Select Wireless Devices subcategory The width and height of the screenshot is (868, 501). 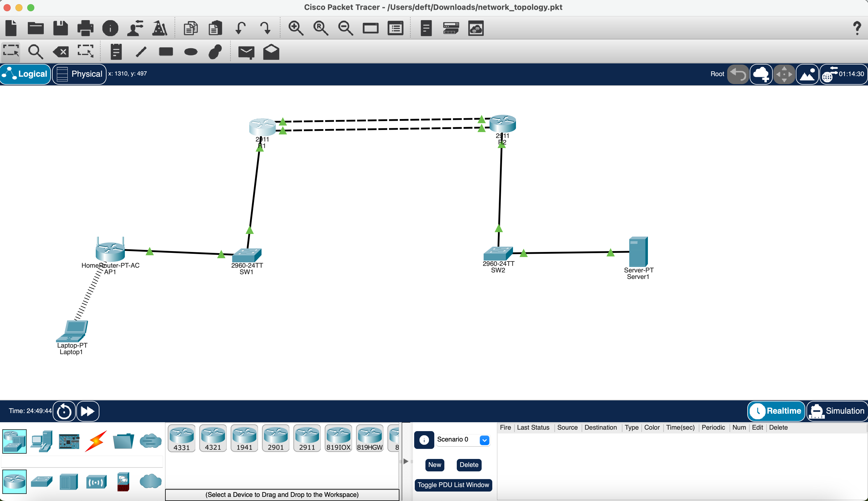[x=96, y=482]
